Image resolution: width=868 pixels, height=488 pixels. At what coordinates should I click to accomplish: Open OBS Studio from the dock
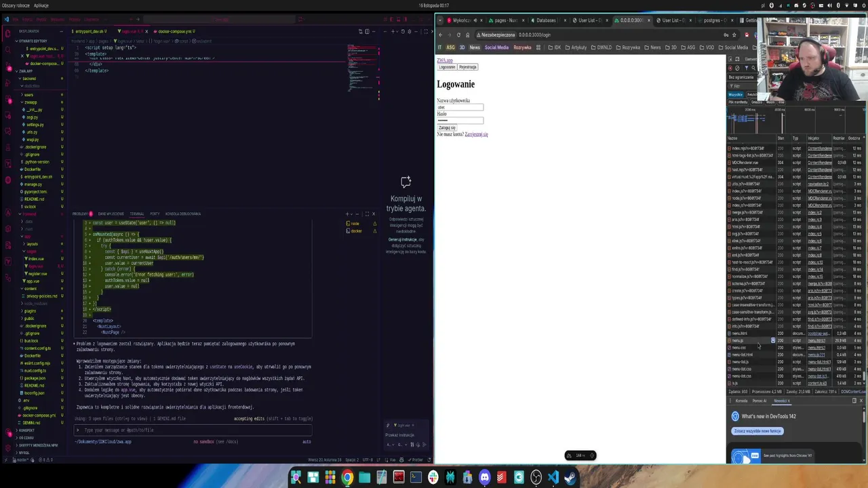[x=536, y=477]
